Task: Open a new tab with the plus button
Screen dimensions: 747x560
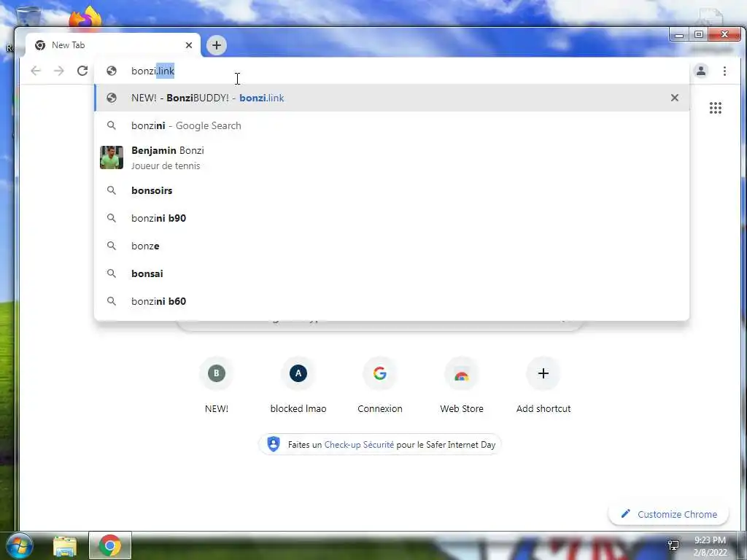Action: 216,45
